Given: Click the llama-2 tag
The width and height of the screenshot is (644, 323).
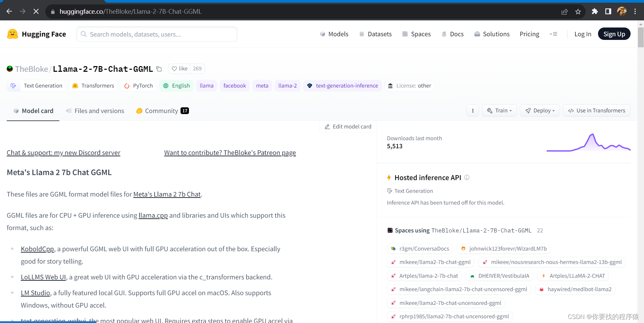Looking at the screenshot, I should click(288, 86).
